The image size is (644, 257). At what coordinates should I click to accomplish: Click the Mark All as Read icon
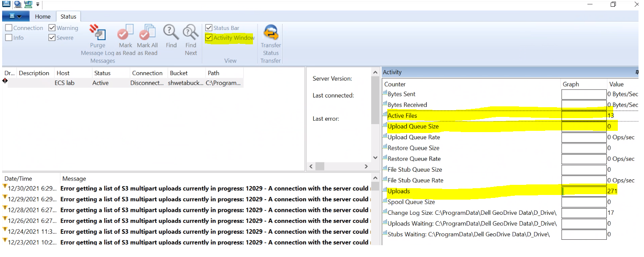click(147, 32)
